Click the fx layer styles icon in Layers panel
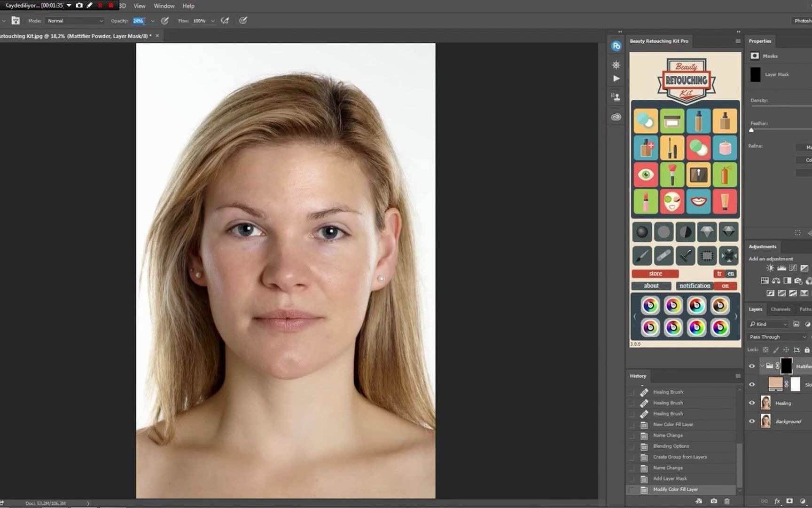This screenshot has height=508, width=812. click(778, 501)
